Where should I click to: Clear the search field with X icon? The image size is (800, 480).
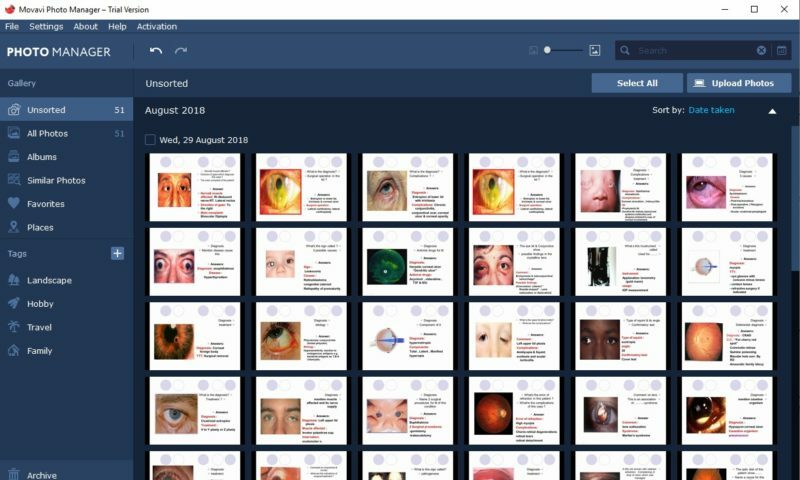pyautogui.click(x=761, y=50)
